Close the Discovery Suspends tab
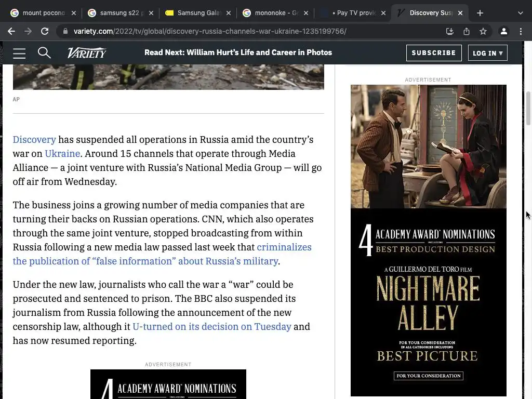 [x=460, y=13]
